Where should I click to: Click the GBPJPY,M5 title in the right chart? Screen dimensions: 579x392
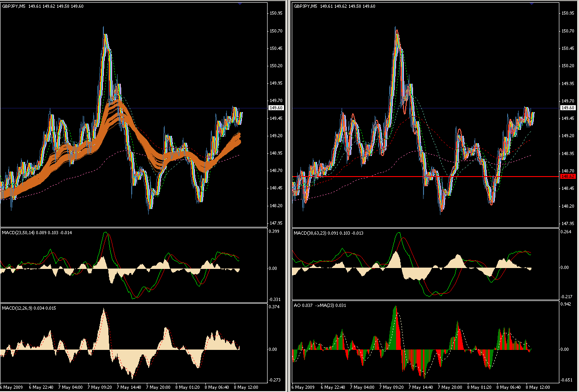(x=306, y=6)
